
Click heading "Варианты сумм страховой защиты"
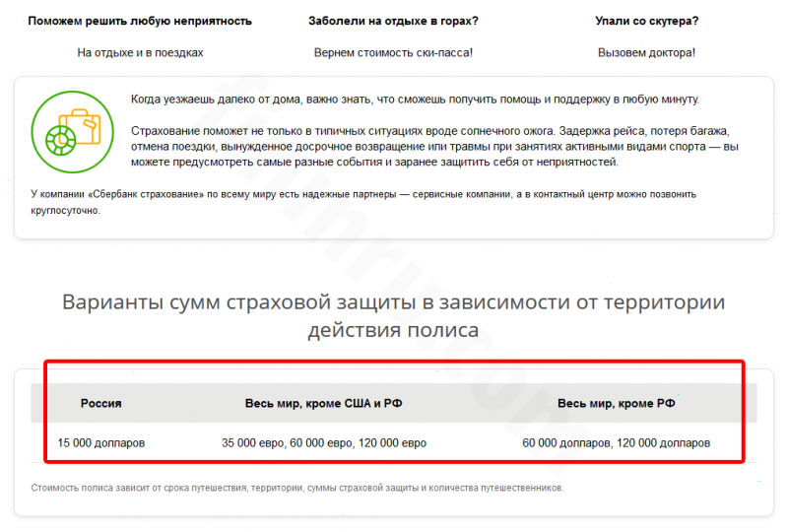(x=393, y=316)
